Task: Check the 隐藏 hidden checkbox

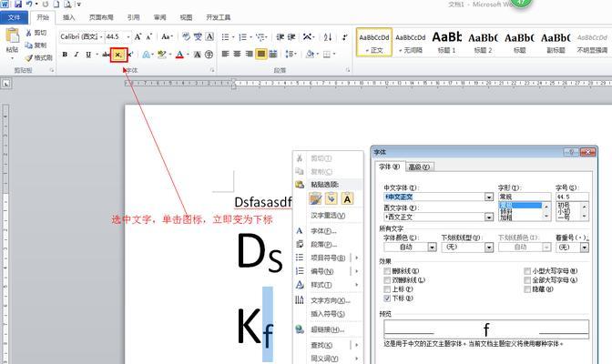Action: click(x=527, y=289)
